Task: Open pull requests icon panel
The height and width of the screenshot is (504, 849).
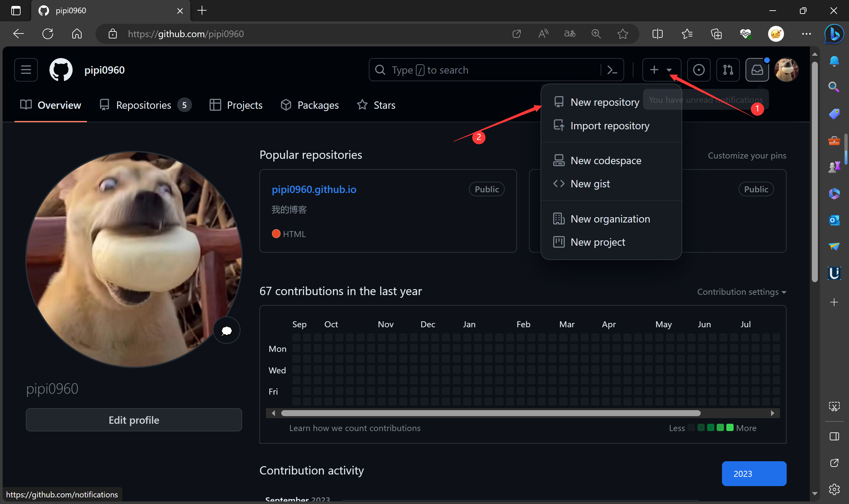Action: pos(728,70)
